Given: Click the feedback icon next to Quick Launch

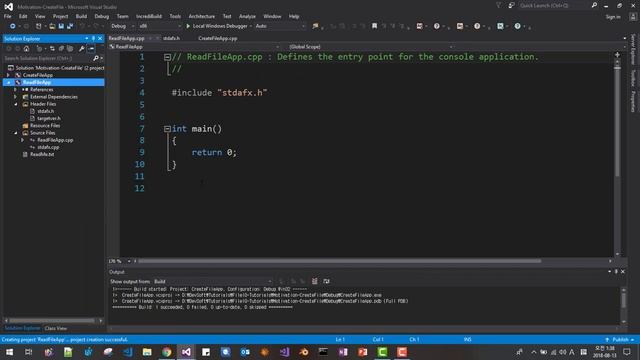Looking at the screenshot, I should [x=511, y=5].
